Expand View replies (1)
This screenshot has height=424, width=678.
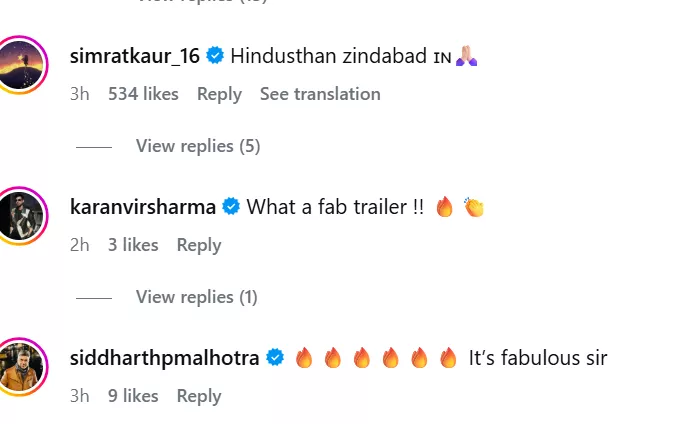[197, 297]
